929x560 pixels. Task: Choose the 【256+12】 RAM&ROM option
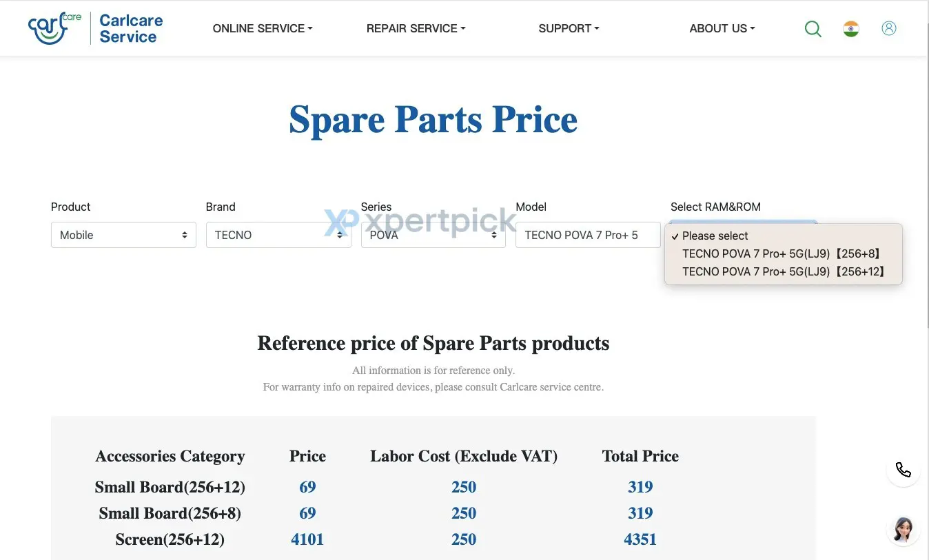(783, 271)
